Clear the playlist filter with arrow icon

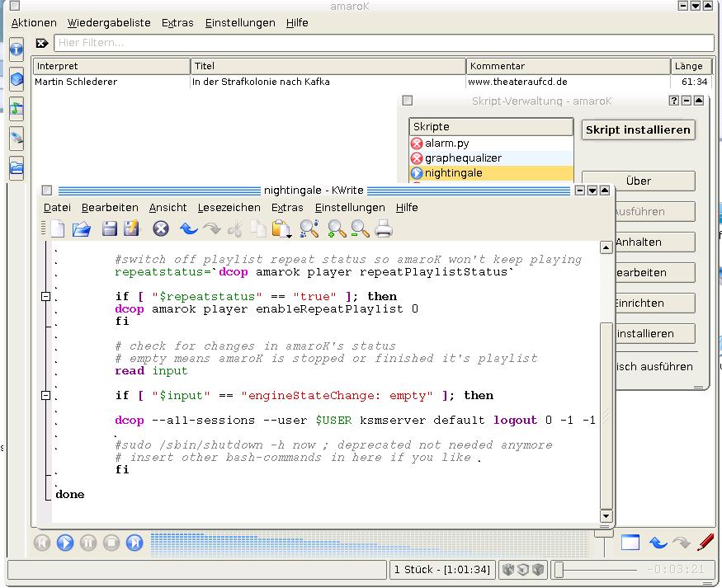(42, 43)
